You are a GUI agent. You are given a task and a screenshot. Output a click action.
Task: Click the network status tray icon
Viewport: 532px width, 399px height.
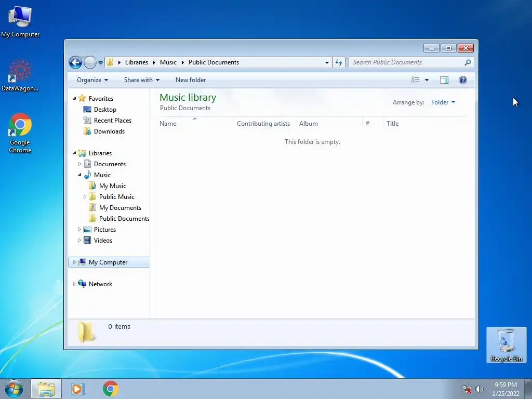pos(467,389)
